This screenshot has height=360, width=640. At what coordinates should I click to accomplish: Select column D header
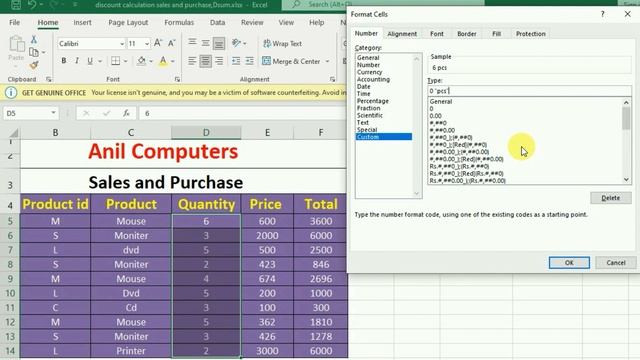206,132
